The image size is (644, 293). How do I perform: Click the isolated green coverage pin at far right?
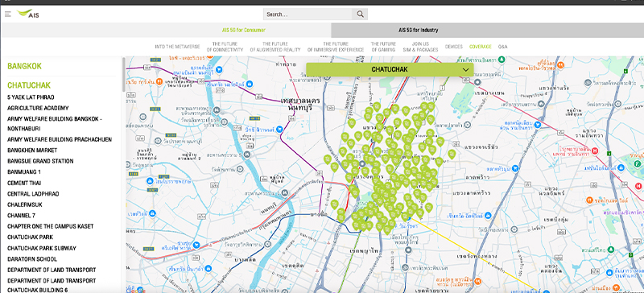point(452,155)
